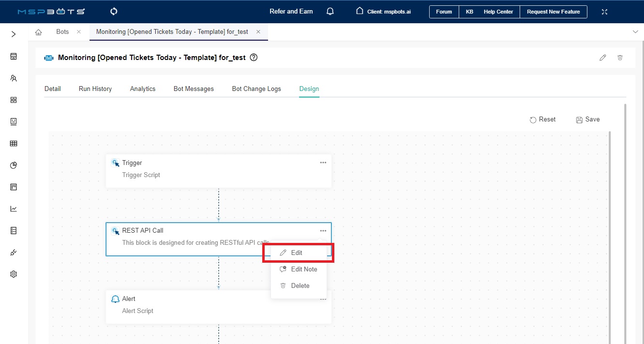Open the Integrations plug icon in sidebar
The image size is (644, 344).
coord(13,252)
